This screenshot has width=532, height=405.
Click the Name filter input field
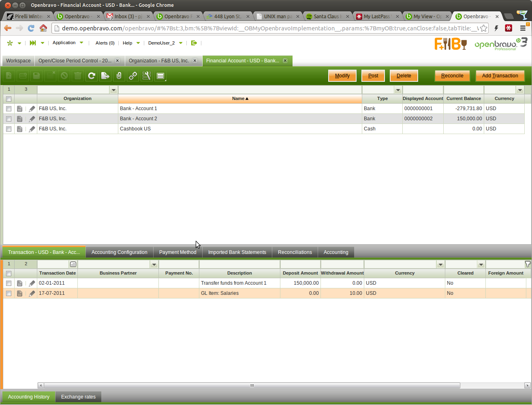click(240, 90)
